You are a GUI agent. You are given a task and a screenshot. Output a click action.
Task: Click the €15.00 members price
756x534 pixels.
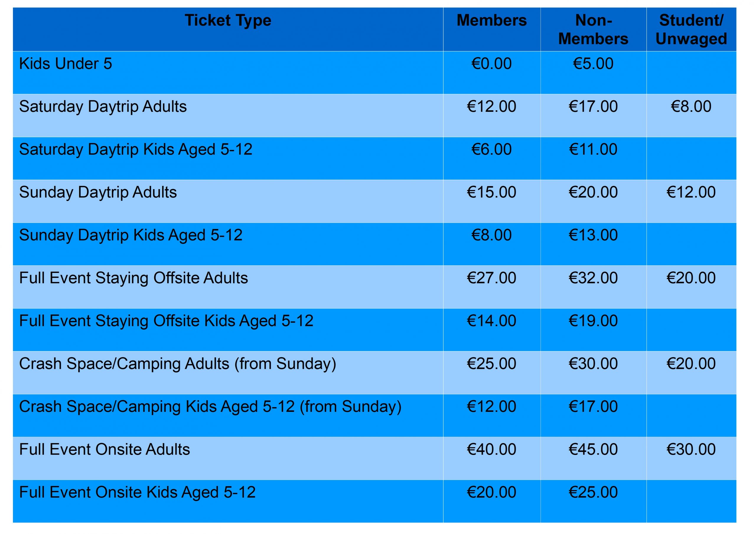[492, 192]
